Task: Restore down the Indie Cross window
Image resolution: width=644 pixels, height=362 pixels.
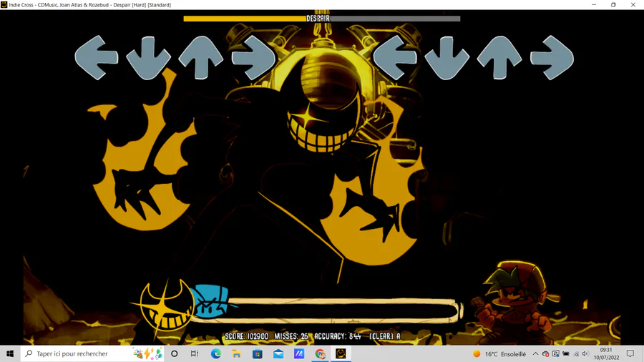Action: click(x=613, y=5)
